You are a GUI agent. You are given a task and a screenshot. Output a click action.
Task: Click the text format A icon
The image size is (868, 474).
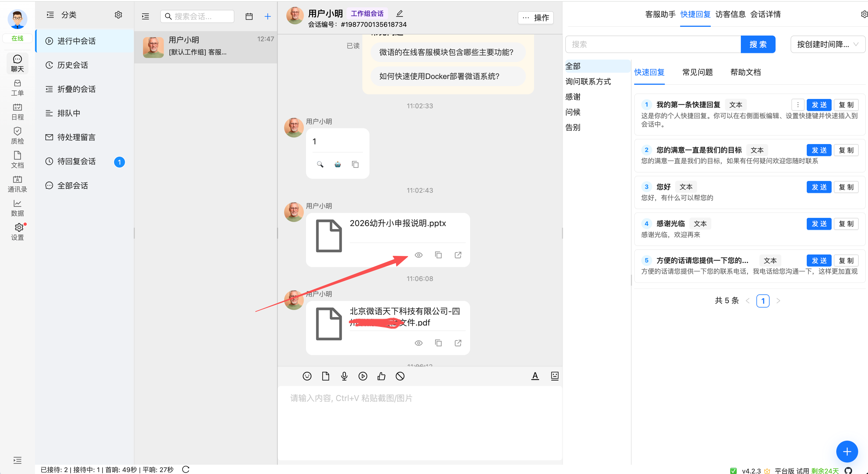tap(535, 376)
